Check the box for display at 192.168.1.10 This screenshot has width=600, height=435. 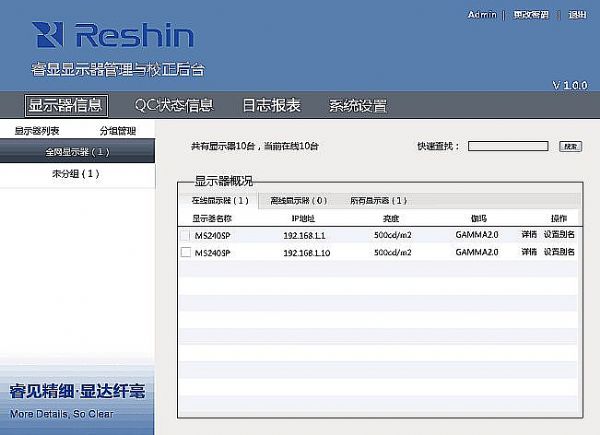[x=186, y=253]
